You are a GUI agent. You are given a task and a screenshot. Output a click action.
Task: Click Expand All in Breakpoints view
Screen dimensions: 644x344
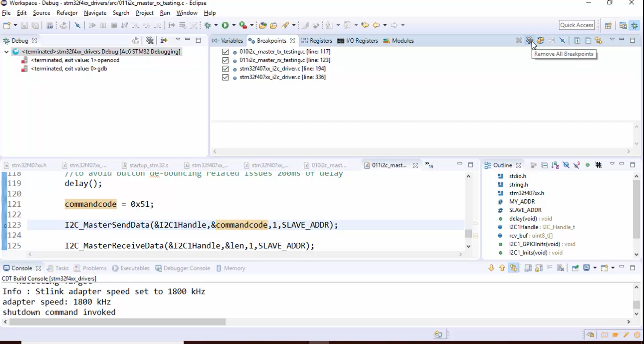(577, 41)
